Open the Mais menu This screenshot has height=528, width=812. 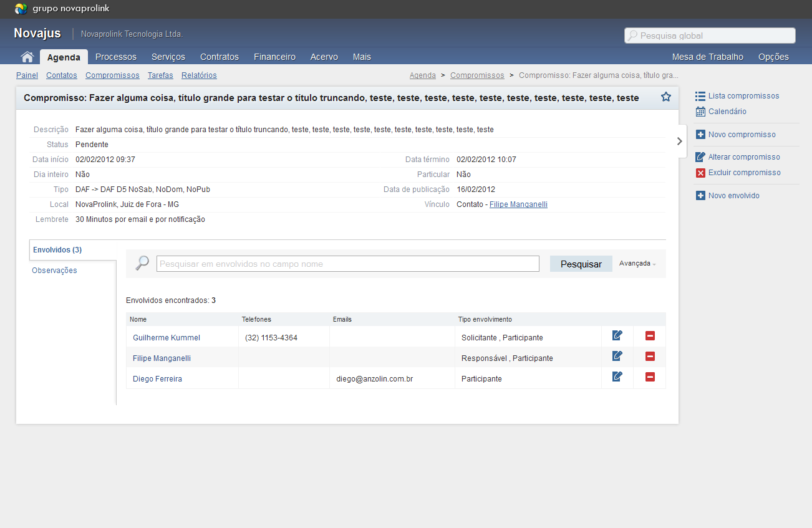(362, 57)
